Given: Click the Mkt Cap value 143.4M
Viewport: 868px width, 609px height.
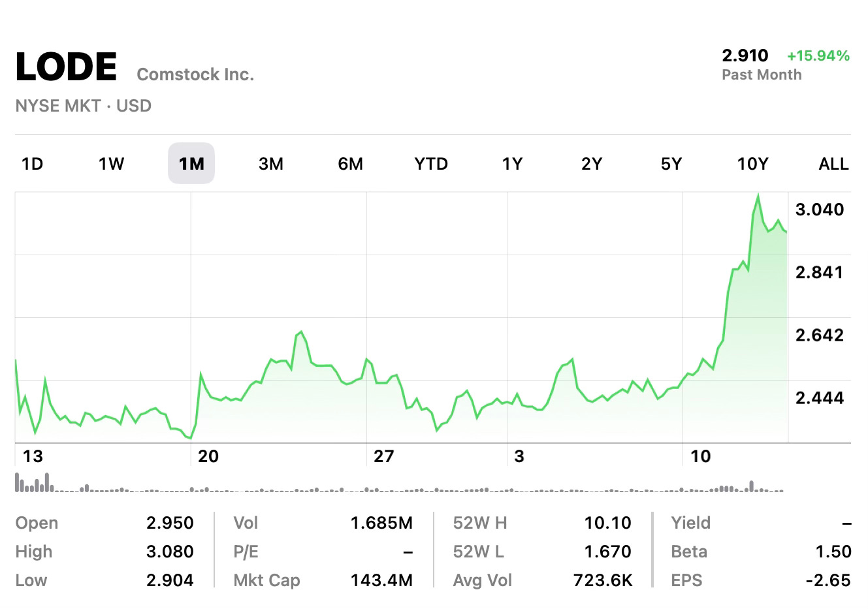Looking at the screenshot, I should click(382, 580).
